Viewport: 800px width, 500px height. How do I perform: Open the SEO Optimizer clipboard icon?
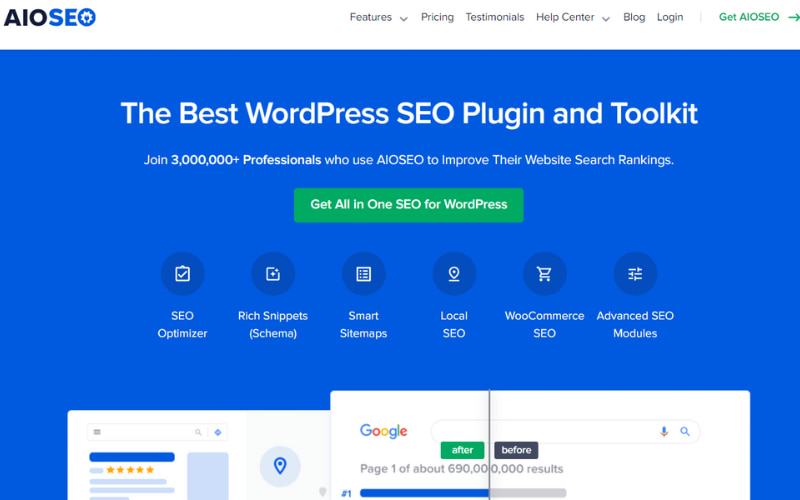point(182,274)
